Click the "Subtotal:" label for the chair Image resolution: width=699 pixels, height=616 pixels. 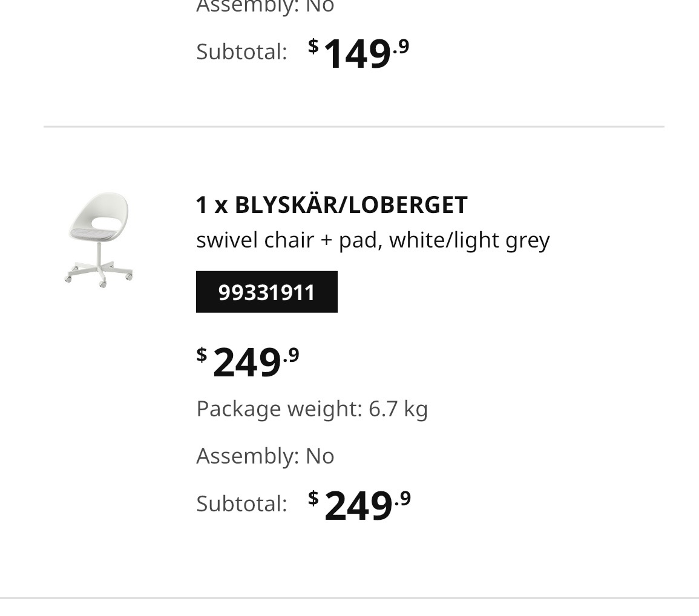[x=241, y=503]
